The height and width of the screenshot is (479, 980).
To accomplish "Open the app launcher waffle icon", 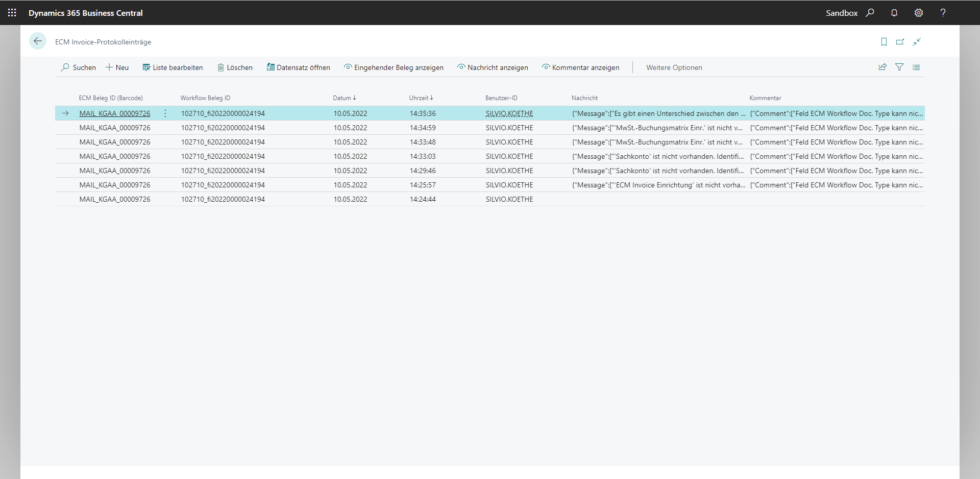I will [x=12, y=13].
